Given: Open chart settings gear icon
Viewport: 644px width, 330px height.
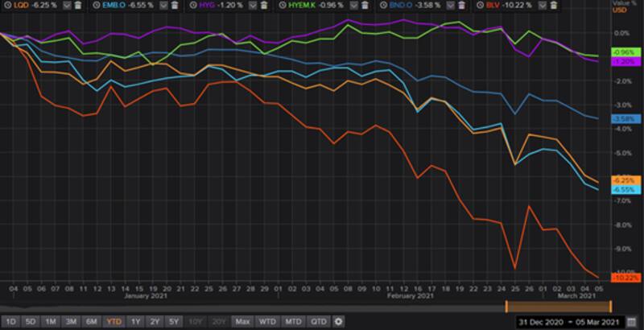Looking at the screenshot, I should click(338, 322).
